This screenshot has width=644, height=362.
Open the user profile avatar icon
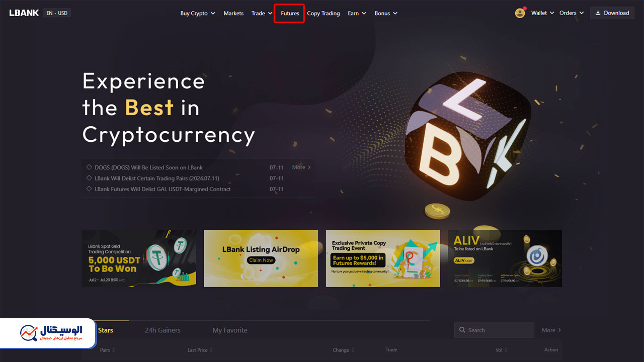coord(520,13)
